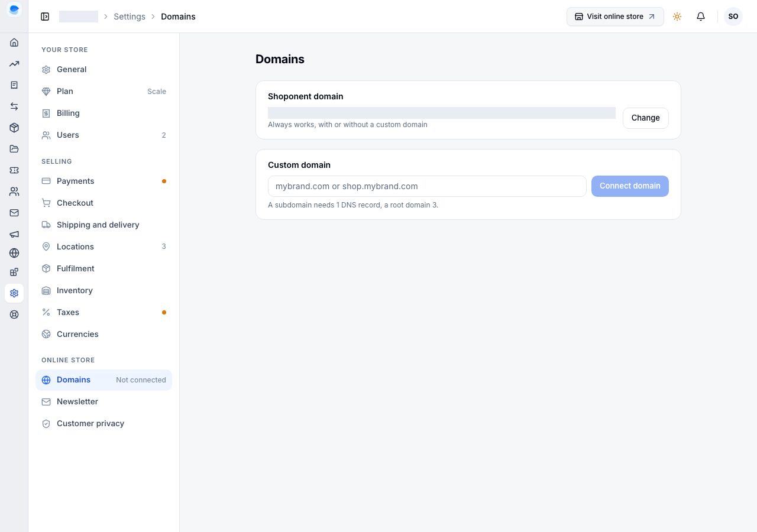Click the Shoponent logo icon
The height and width of the screenshot is (532, 757).
point(14,9)
